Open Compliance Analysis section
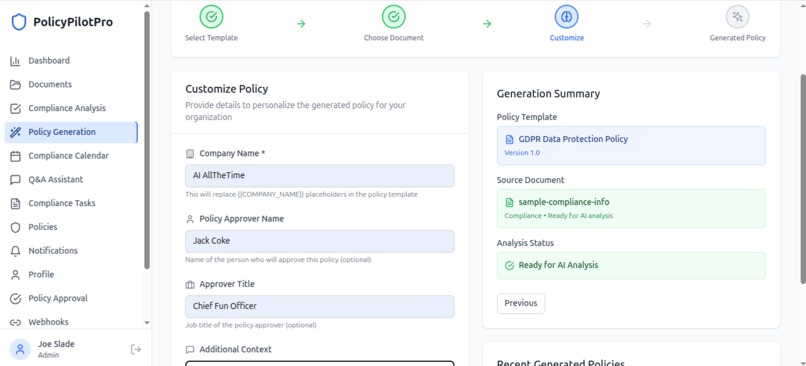This screenshot has height=366, width=806. [x=71, y=108]
